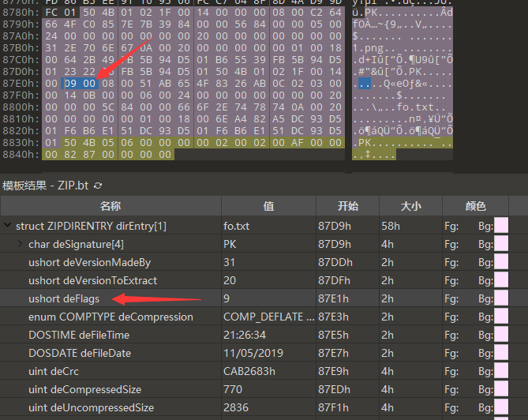The width and height of the screenshot is (528, 420).
Task: Click the 值 column header
Action: tap(268, 206)
